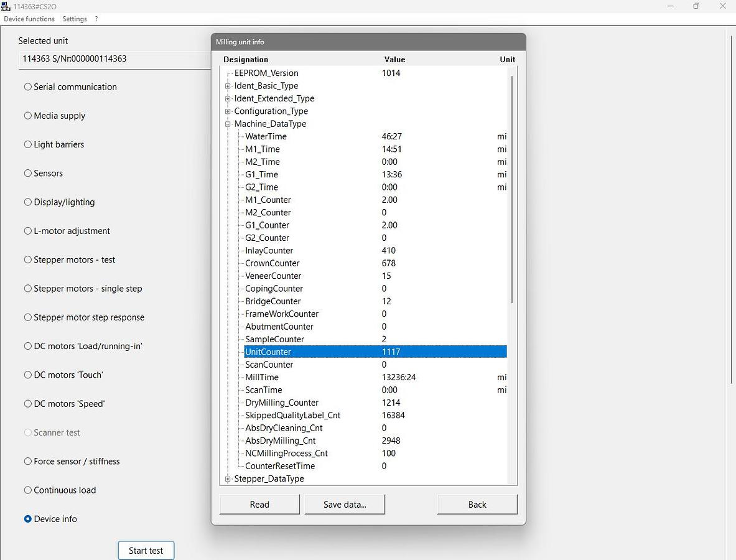Select the WaterTime row
This screenshot has width=736, height=560.
click(376, 137)
